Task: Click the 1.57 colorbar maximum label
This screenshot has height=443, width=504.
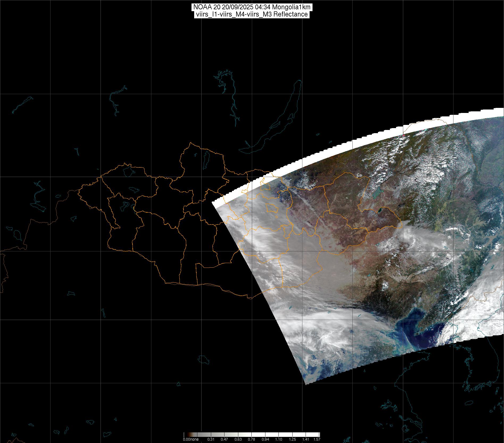Action: point(317,439)
